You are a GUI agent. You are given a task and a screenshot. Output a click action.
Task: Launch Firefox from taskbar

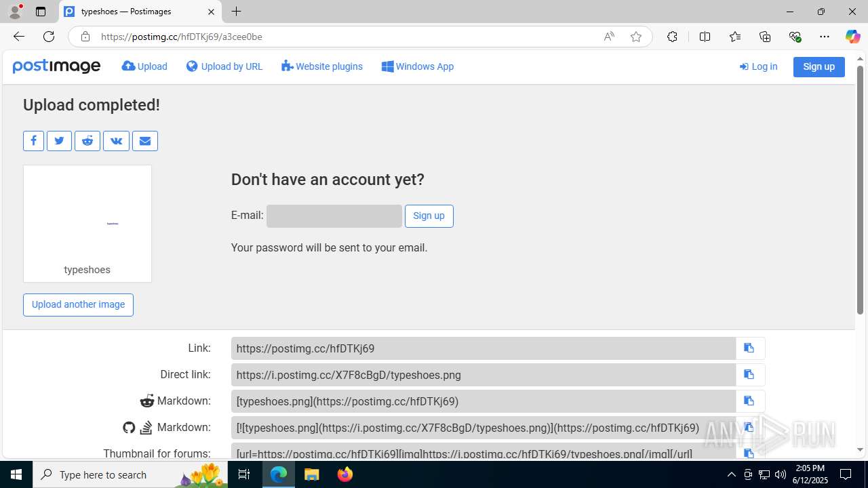click(345, 474)
